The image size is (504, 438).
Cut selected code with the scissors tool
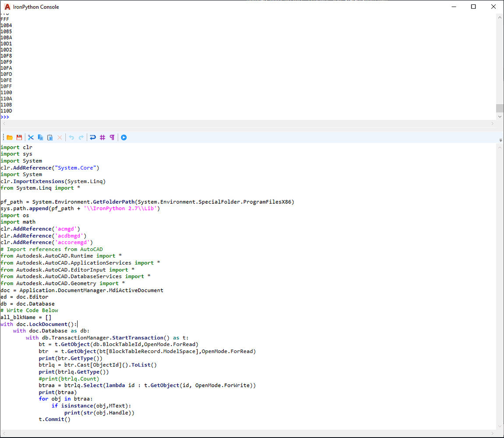click(x=31, y=137)
